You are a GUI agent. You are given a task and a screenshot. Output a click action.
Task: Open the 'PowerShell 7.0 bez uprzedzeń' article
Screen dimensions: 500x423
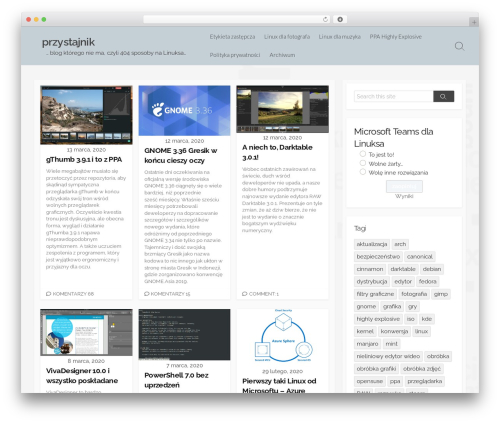176,380
